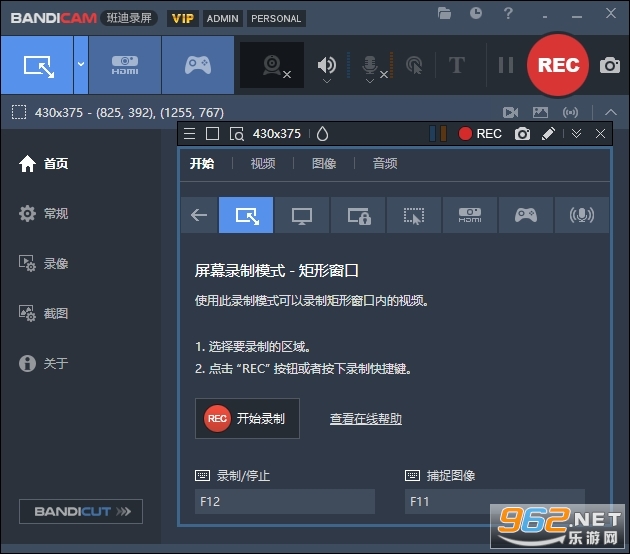630x554 pixels.
Task: Open the 首页 home section
Action: pos(43,164)
